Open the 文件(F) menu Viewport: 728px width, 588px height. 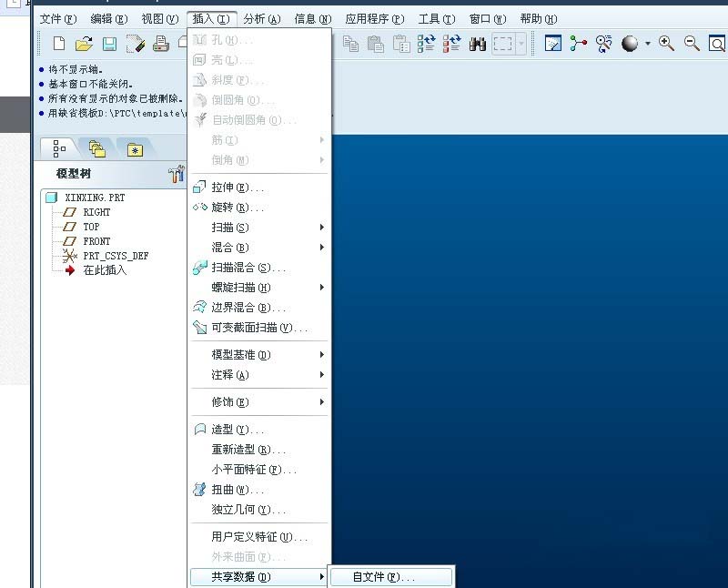pyautogui.click(x=58, y=19)
